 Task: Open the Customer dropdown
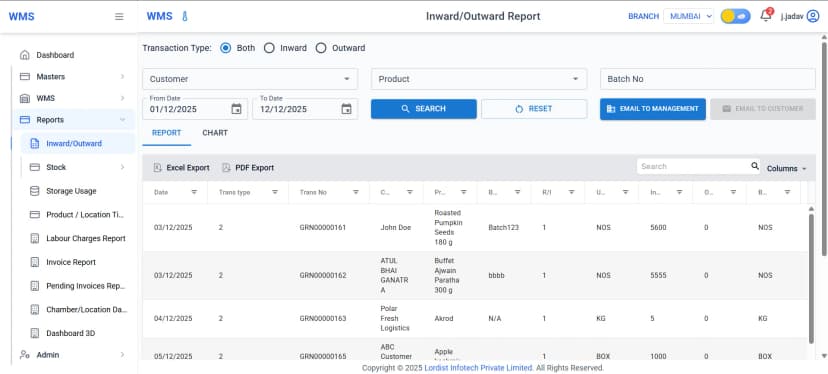tap(250, 79)
